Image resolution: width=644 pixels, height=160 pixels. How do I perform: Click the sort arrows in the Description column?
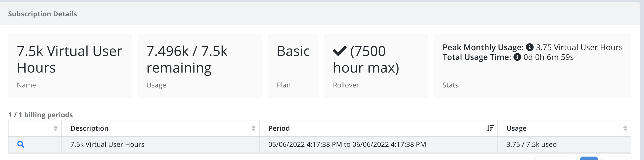253,128
